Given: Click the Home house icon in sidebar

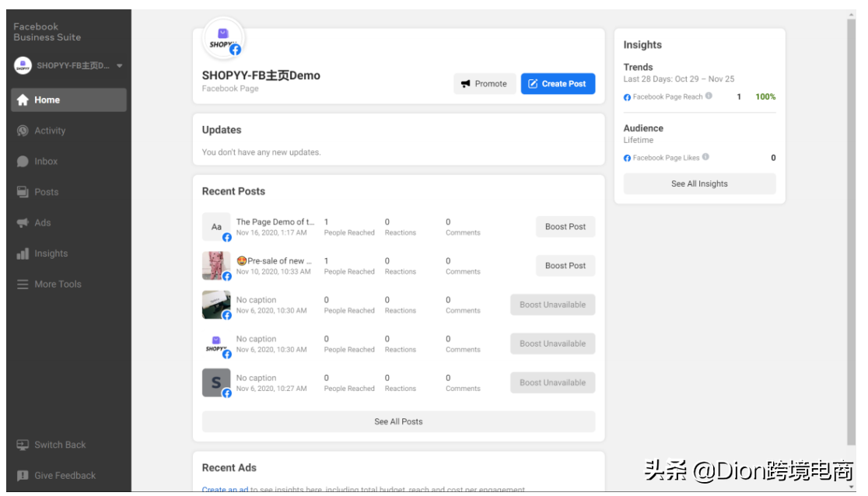Looking at the screenshot, I should pos(23,100).
